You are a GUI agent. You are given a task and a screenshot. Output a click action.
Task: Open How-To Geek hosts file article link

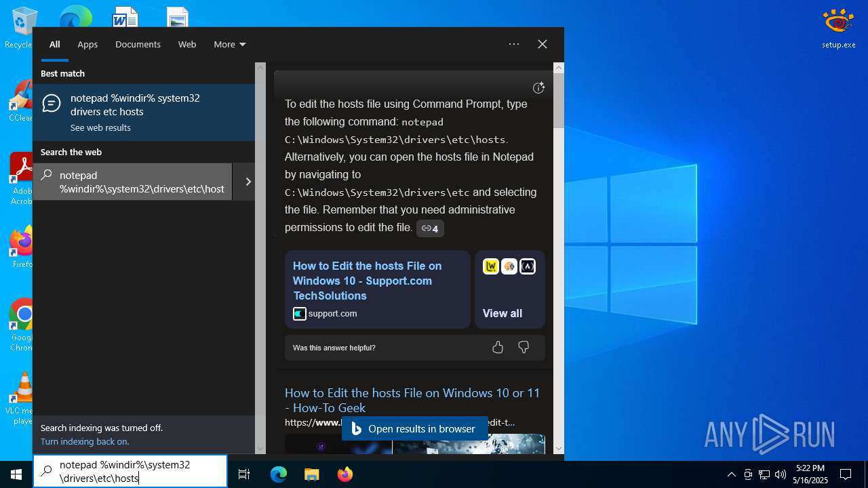click(412, 400)
